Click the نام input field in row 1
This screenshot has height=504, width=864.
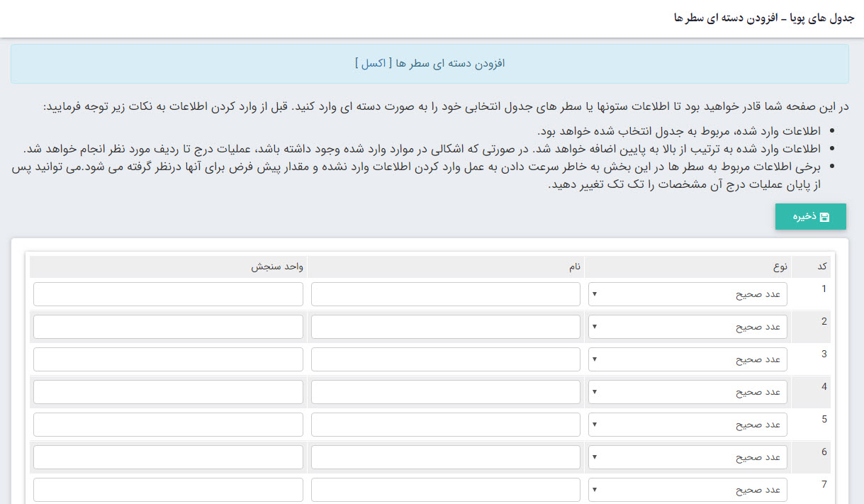click(x=445, y=294)
